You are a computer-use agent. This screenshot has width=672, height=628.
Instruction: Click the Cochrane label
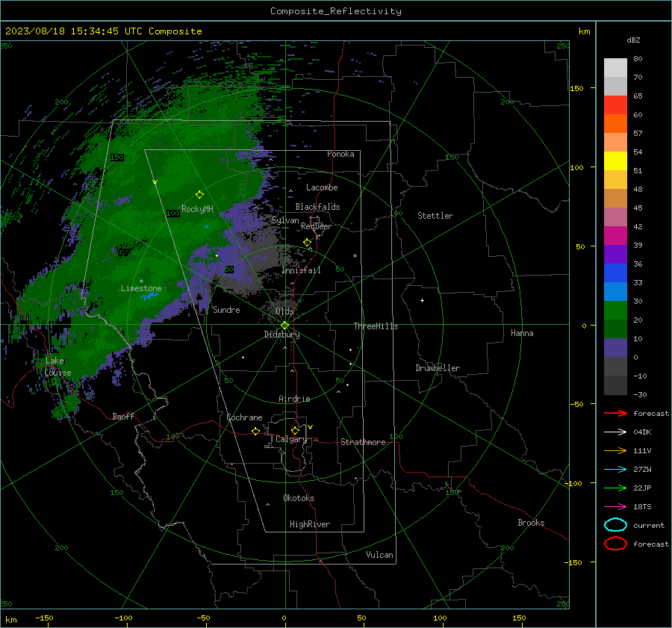point(244,417)
